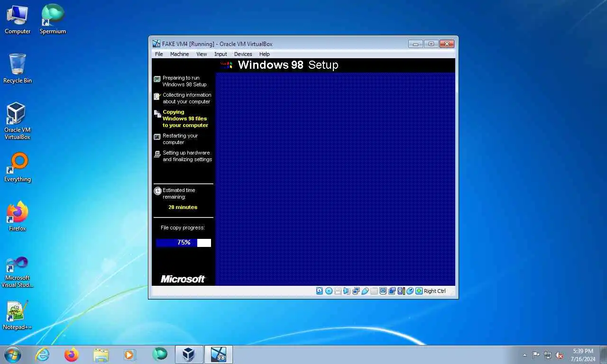
Task: Select the Microsoft Visual Studio desktop shortcut
Action: tap(18, 272)
